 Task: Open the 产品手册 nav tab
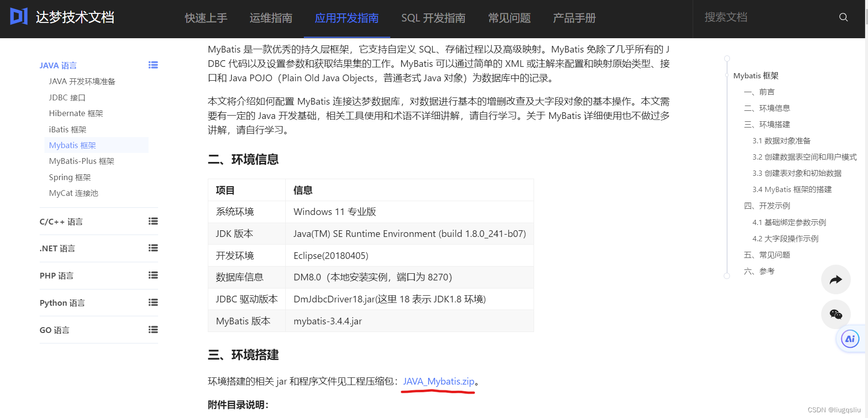[x=574, y=18]
